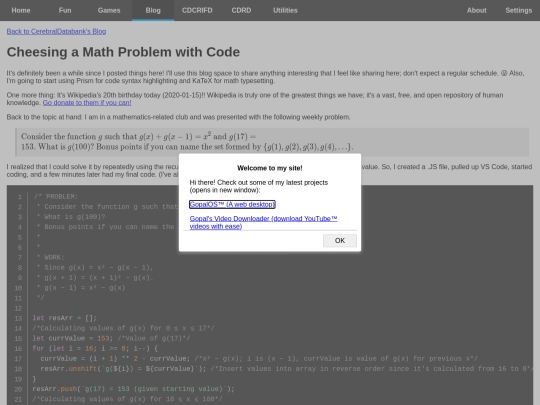Click the '* WORK:' comment on line 7
This screenshot has height=405, width=540.
pos(51,257)
